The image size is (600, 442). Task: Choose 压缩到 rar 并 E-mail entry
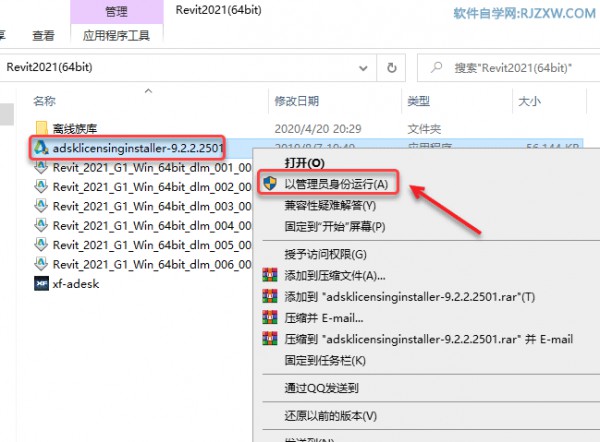click(429, 339)
